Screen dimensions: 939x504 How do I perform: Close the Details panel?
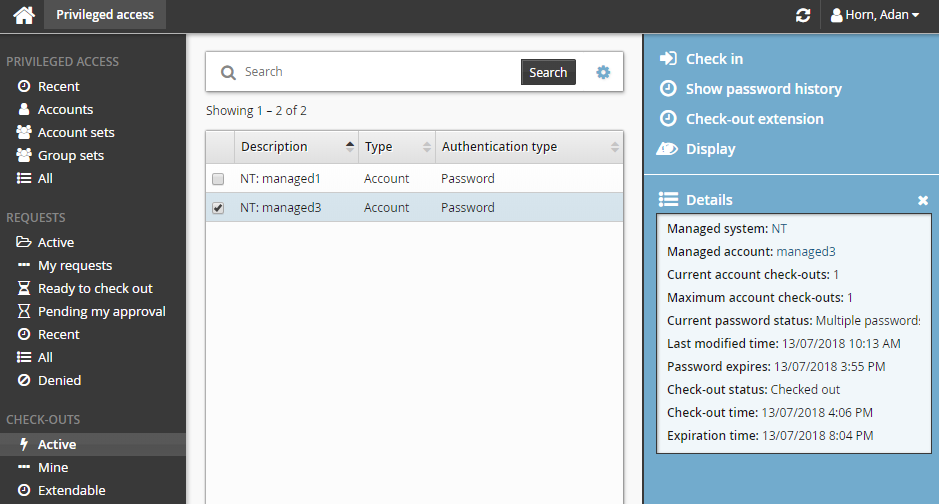(x=923, y=200)
